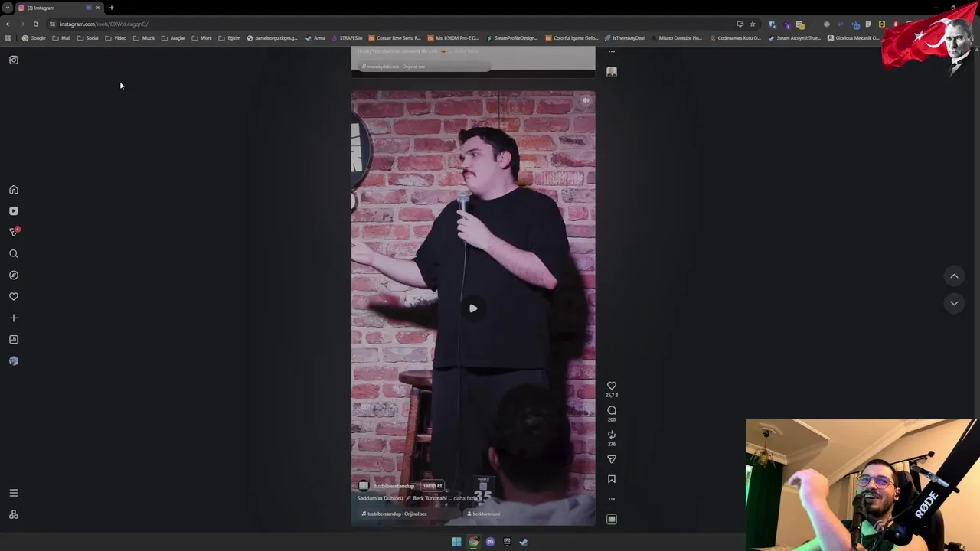This screenshot has height=551, width=980.
Task: Open Steam from the taskbar
Action: 524,542
